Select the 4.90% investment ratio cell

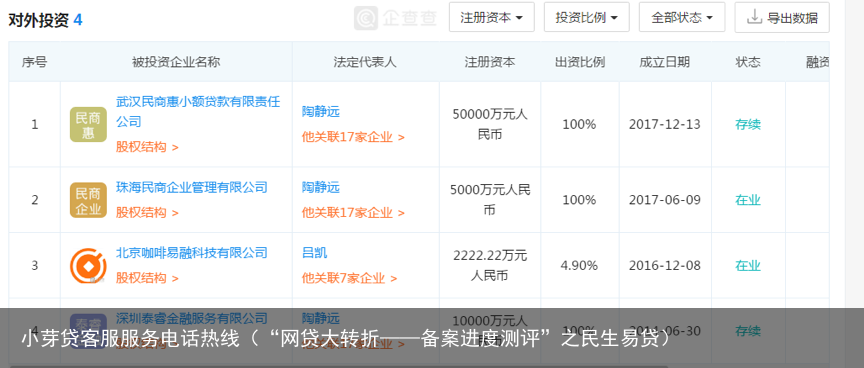click(x=579, y=266)
